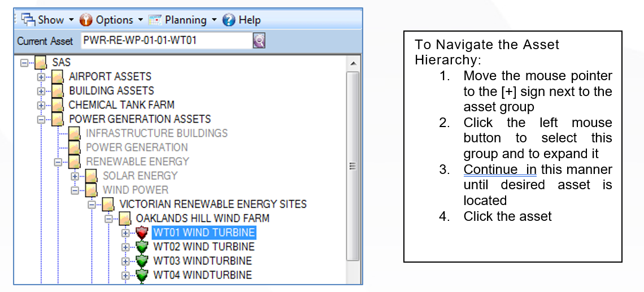Select AIRPORT ASSETS in the tree
The width and height of the screenshot is (644, 292).
(110, 77)
